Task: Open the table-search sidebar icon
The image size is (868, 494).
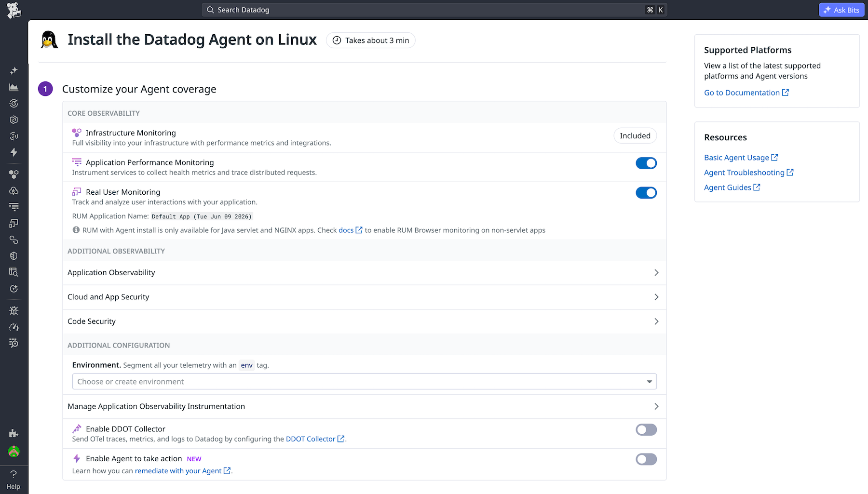Action: tap(14, 272)
